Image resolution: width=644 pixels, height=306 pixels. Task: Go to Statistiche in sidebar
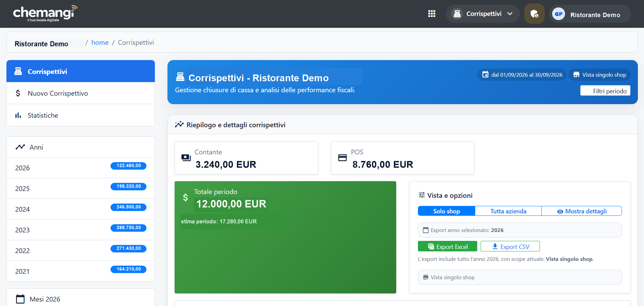point(81,115)
